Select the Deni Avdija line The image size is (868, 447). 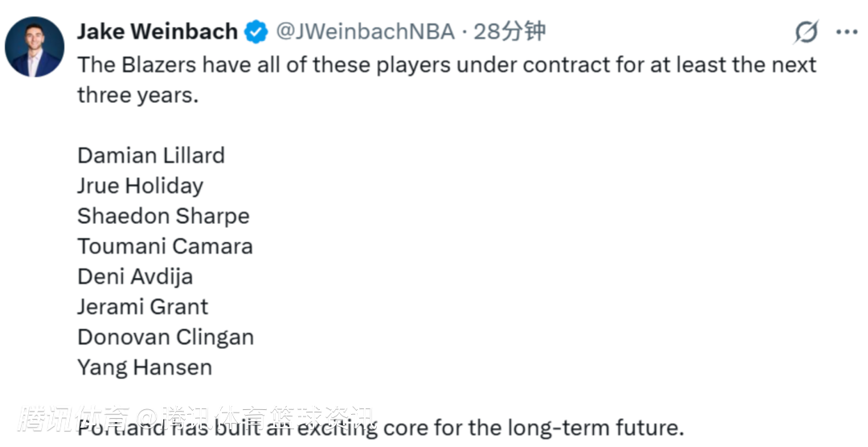[135, 277]
